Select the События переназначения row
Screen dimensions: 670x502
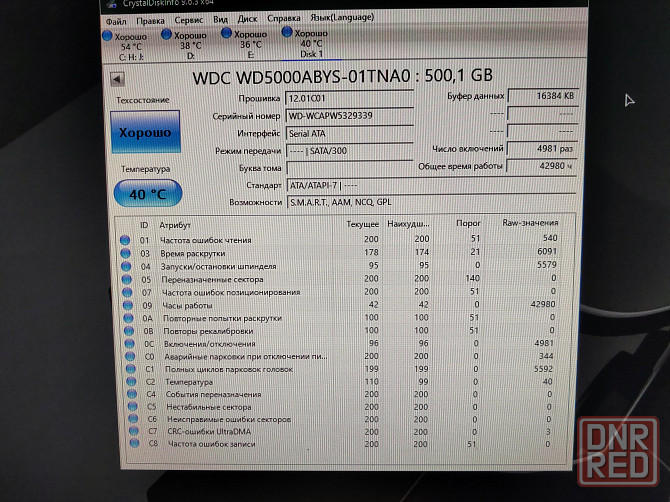[x=341, y=394]
